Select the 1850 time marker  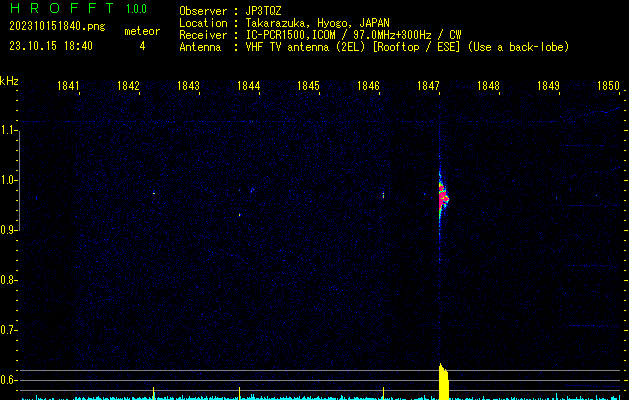(x=609, y=86)
